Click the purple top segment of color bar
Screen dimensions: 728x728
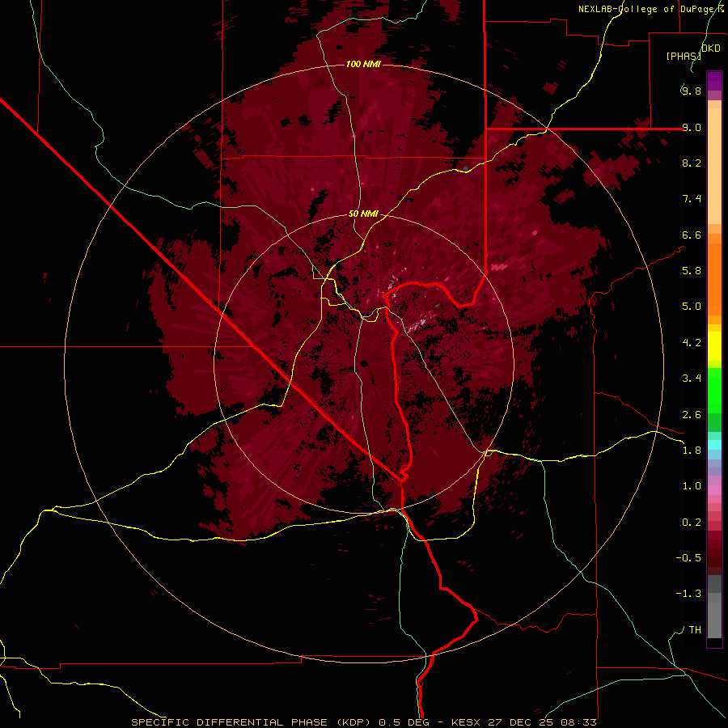pos(714,81)
